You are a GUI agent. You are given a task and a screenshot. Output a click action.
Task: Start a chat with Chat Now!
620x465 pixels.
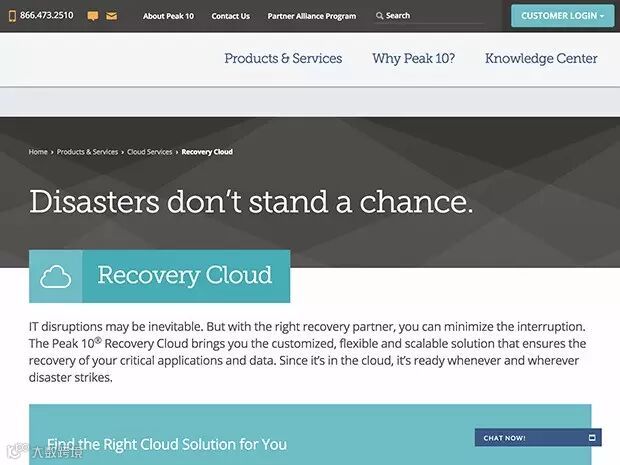pyautogui.click(x=538, y=437)
